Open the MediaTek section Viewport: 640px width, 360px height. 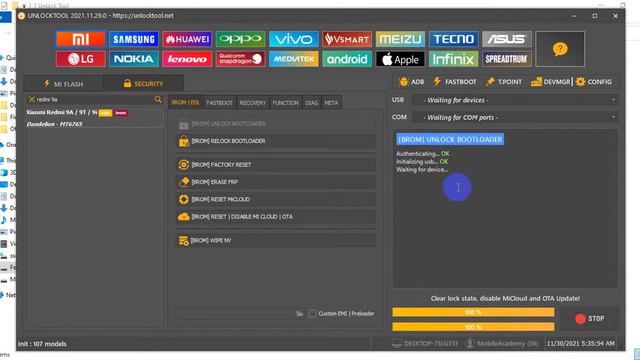(294, 59)
